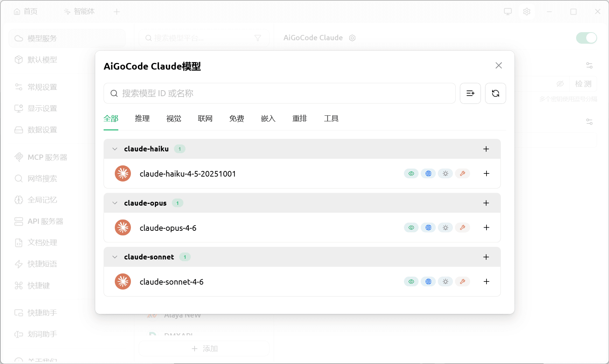Screen dimensions: 609x364
Task: Open settings gear in title bar
Action: [527, 12]
